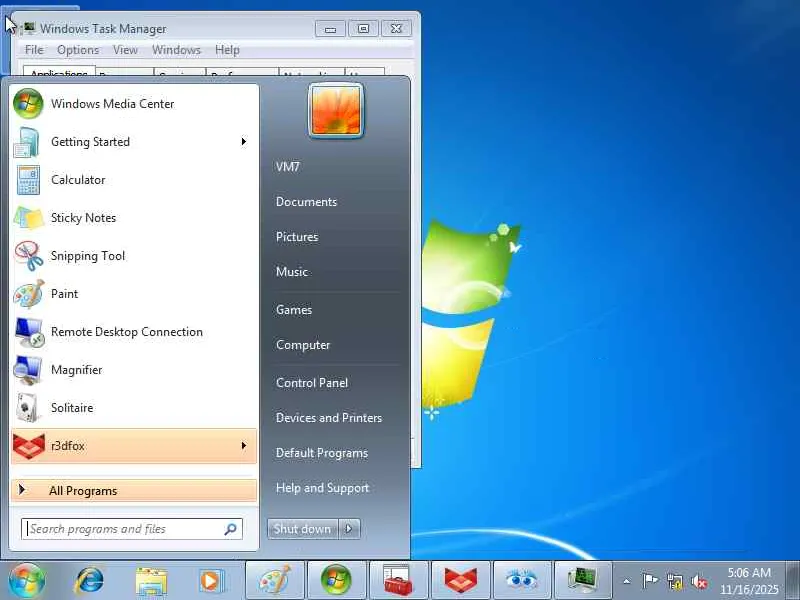The width and height of the screenshot is (800, 600).
Task: Open Windows Explorer from taskbar
Action: click(x=151, y=581)
